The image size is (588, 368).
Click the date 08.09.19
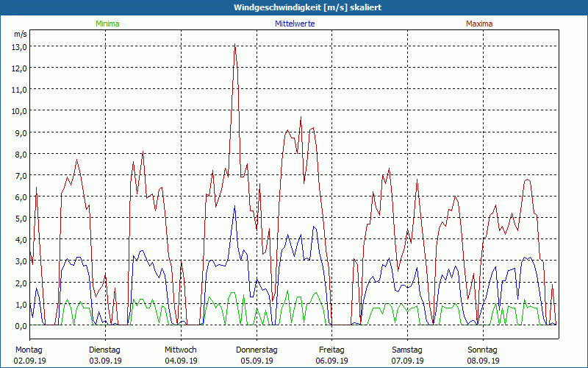483,361
